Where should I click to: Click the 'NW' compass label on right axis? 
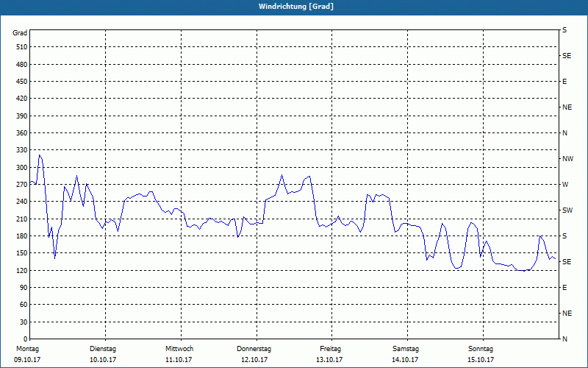[567, 159]
